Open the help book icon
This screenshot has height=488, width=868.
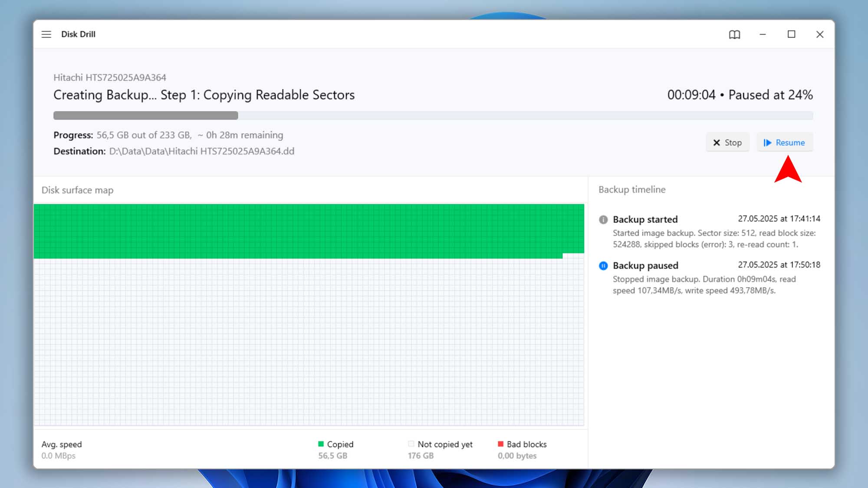734,34
